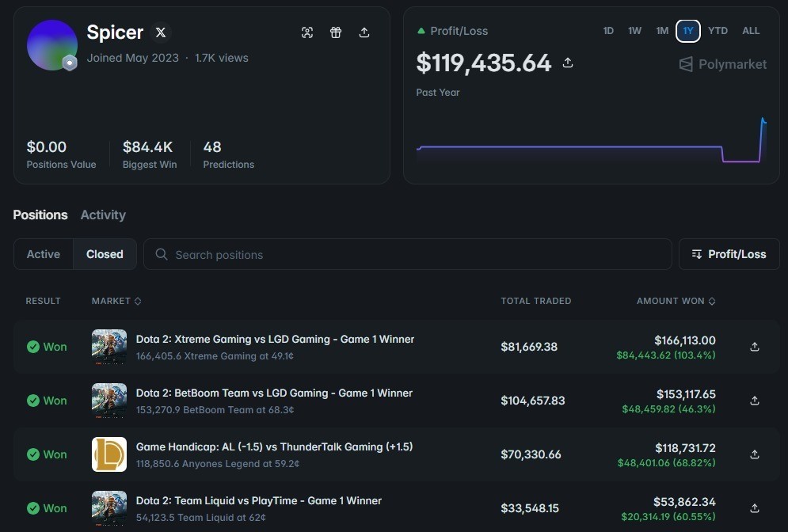Click the gift icon in profile header
The height and width of the screenshot is (532, 788).
[x=336, y=32]
